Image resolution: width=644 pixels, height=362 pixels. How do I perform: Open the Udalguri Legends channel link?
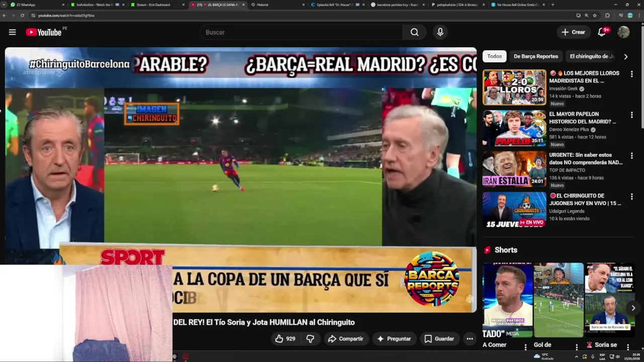click(567, 211)
